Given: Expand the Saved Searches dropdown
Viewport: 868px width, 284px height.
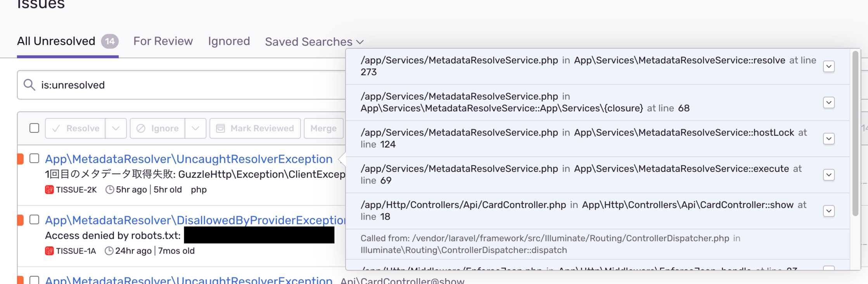Looking at the screenshot, I should (x=314, y=42).
